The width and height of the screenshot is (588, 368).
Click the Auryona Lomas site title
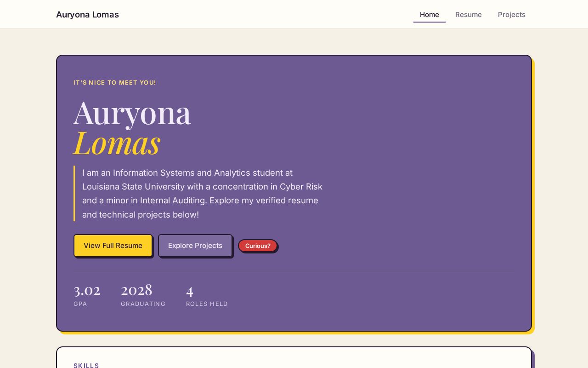click(x=87, y=15)
